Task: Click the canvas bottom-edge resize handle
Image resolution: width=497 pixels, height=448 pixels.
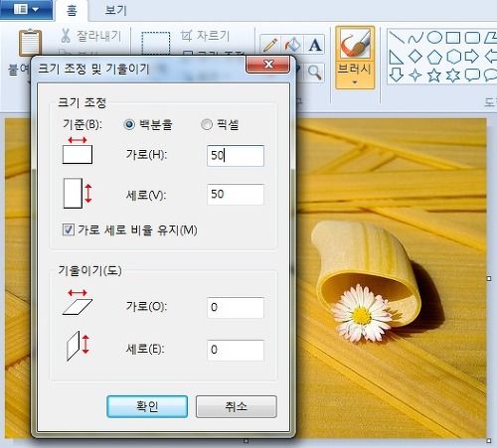Action: [246, 441]
